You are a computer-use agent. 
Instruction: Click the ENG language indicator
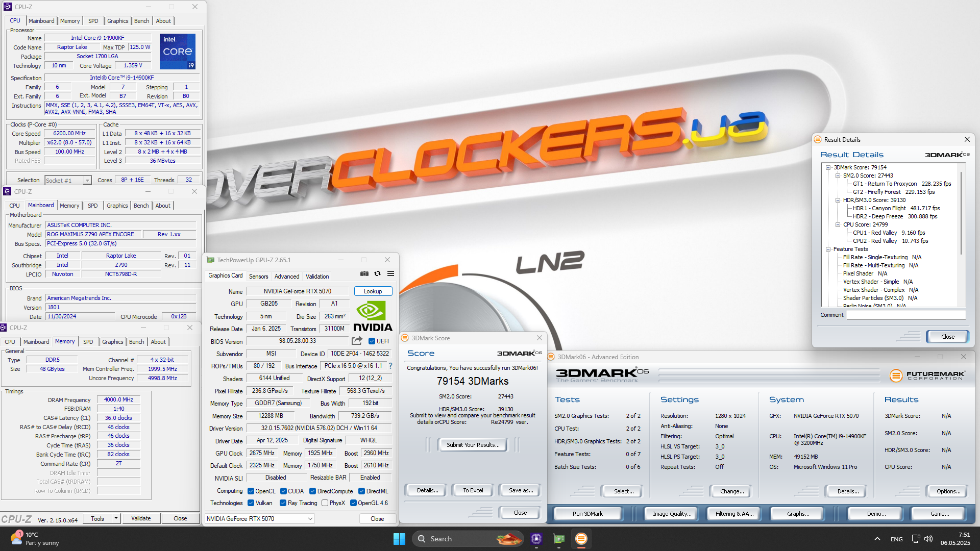tap(897, 539)
